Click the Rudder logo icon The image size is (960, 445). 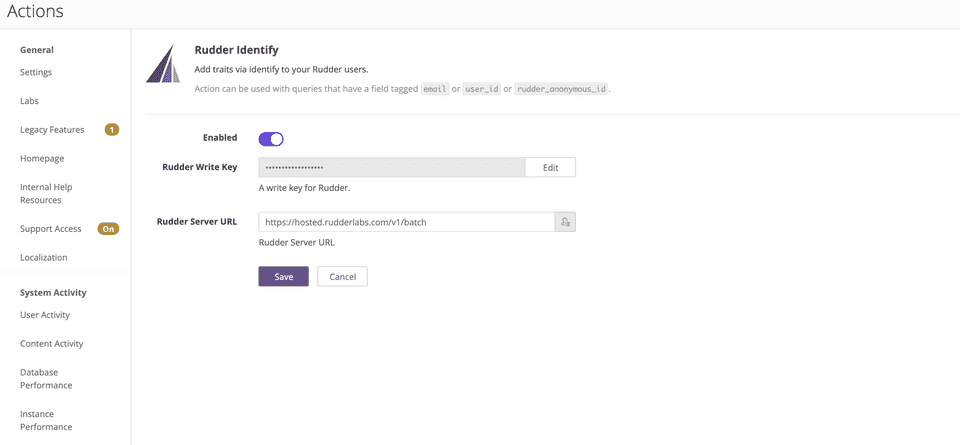pos(163,65)
